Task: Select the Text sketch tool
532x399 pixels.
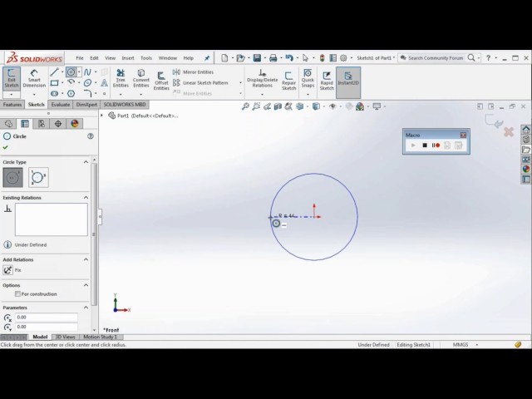Action: pyautogui.click(x=105, y=83)
